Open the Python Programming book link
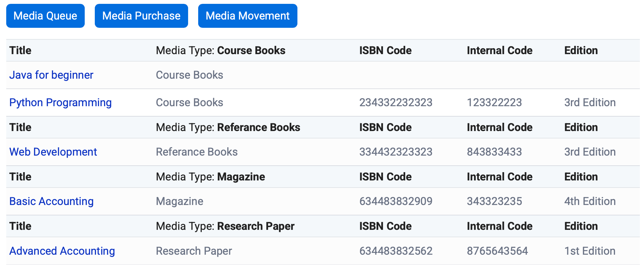This screenshot has height=268, width=644. (60, 103)
